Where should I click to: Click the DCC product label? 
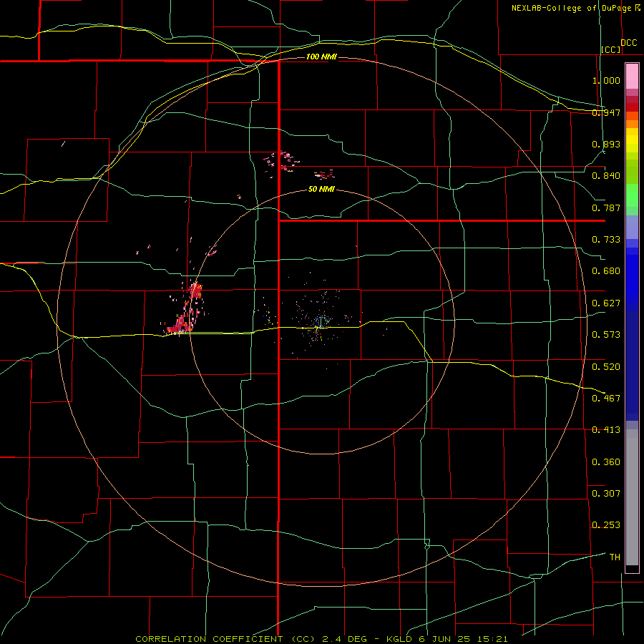[x=628, y=43]
